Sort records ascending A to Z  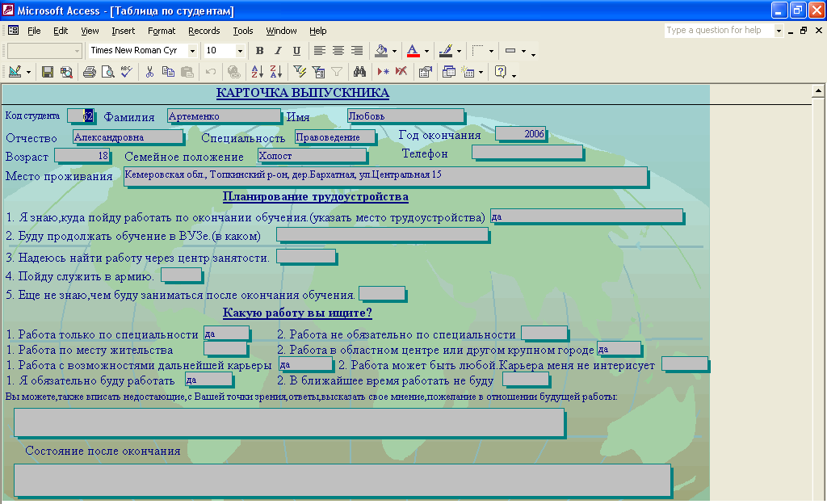point(259,72)
